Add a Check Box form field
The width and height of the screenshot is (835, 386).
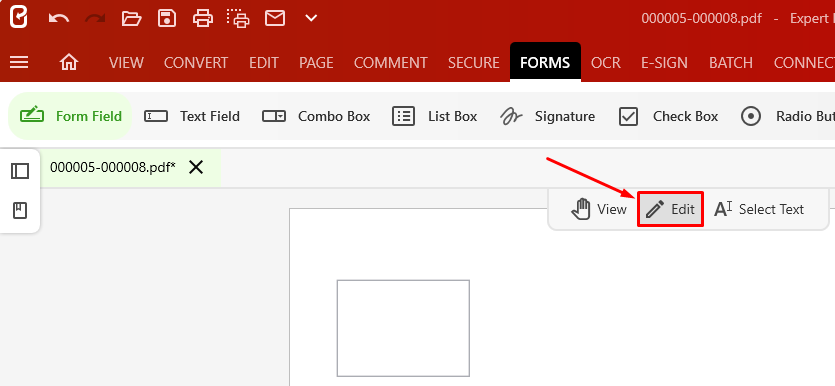668,116
